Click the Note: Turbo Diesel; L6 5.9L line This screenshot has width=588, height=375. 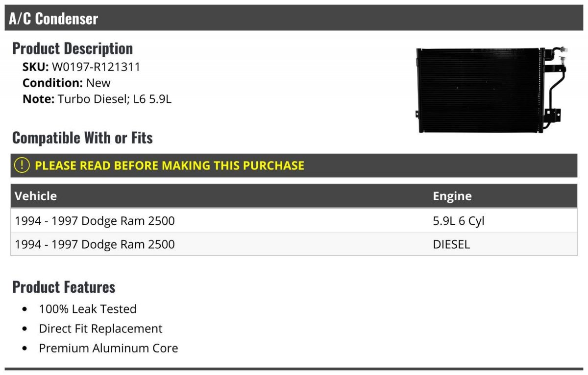tap(97, 99)
